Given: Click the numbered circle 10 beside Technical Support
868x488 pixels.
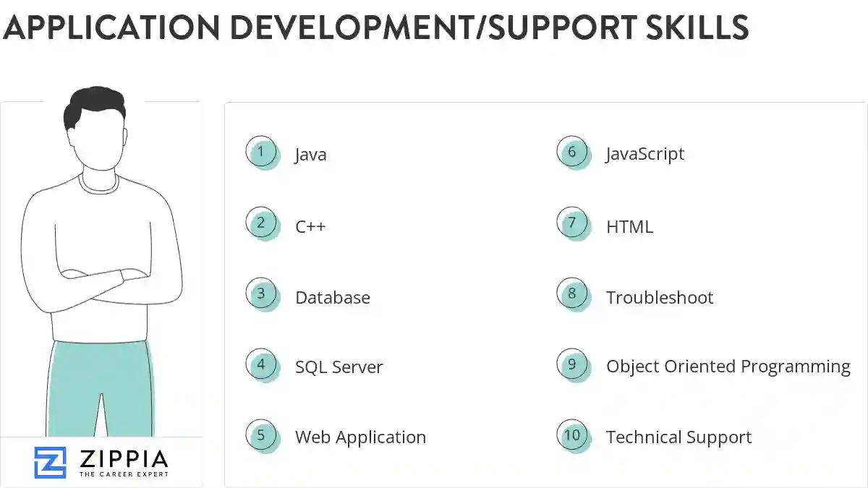Looking at the screenshot, I should (573, 435).
